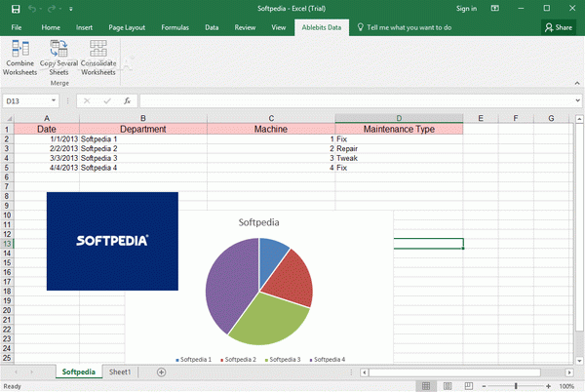Viewport: 585px width, 392px height.
Task: Click the Enter checkmark formula icon
Action: point(107,100)
